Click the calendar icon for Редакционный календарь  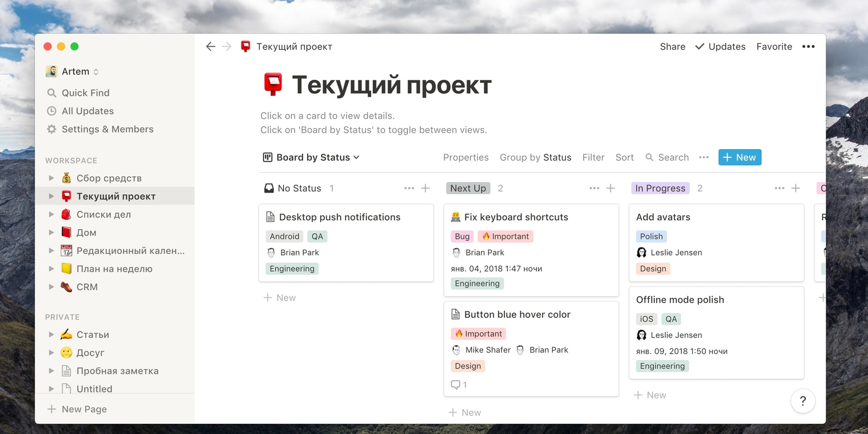coord(66,251)
